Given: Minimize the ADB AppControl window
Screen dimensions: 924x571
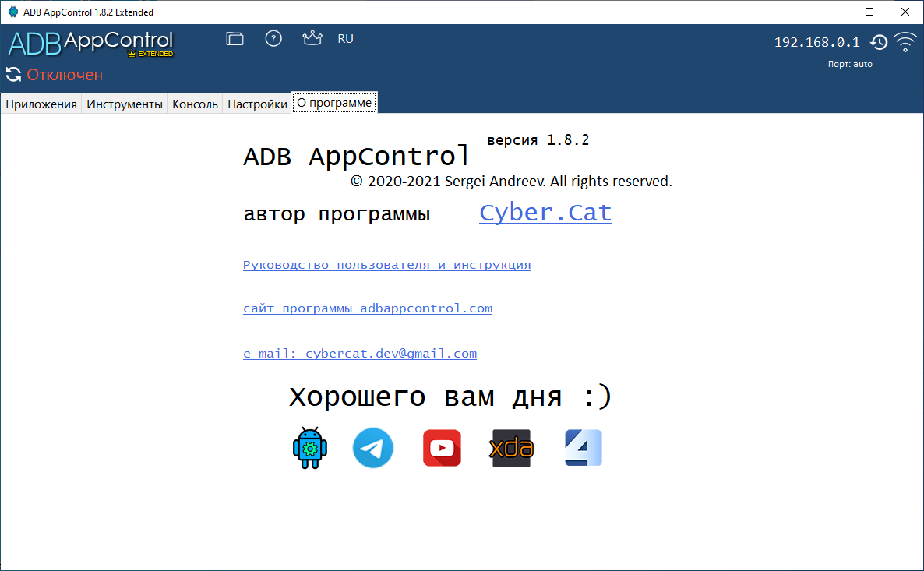Looking at the screenshot, I should click(834, 12).
